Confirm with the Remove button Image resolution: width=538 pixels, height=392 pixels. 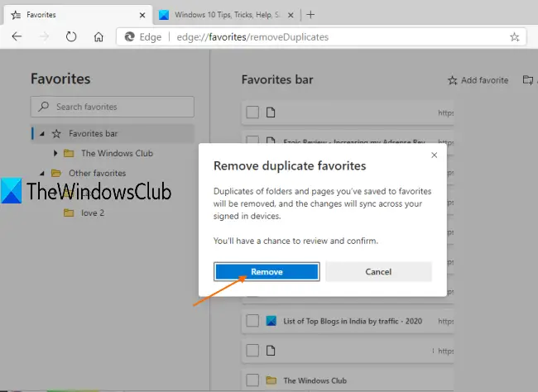point(267,271)
